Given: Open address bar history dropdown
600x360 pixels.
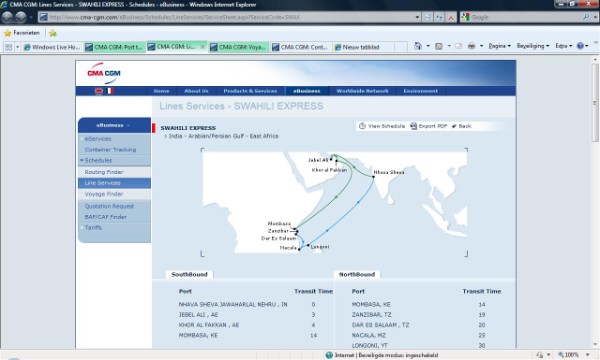Looking at the screenshot, I should click(417, 17).
